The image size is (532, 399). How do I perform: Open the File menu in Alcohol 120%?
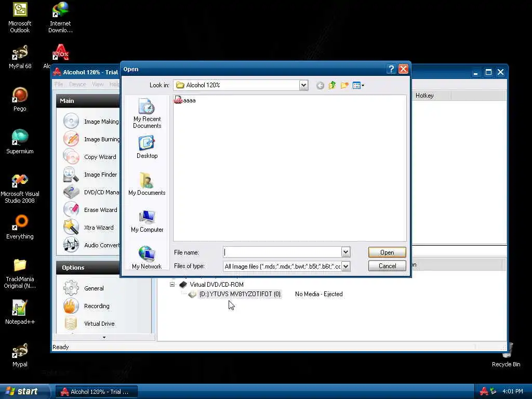(59, 84)
